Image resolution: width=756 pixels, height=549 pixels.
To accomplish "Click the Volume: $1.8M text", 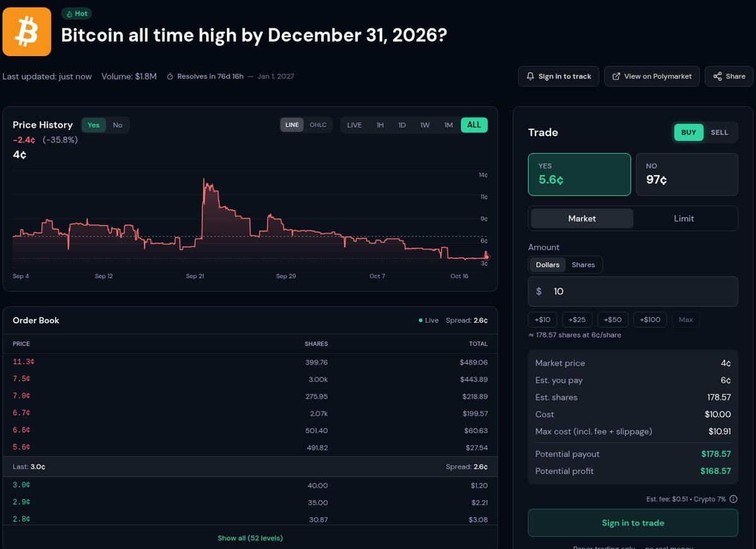I will pos(129,76).
